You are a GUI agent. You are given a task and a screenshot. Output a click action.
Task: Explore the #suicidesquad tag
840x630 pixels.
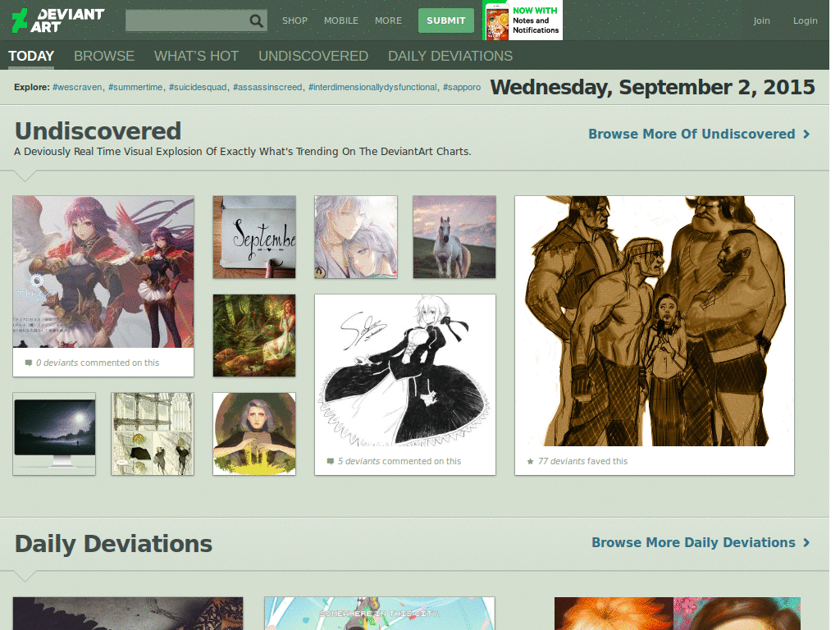point(198,87)
